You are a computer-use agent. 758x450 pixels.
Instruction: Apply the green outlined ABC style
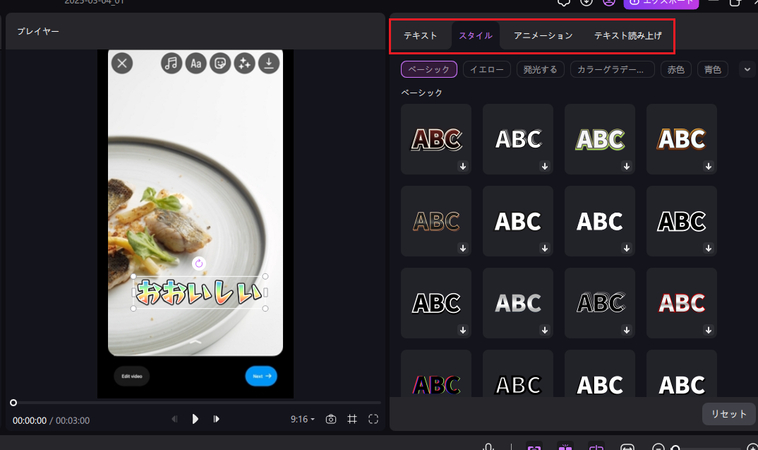tap(600, 139)
